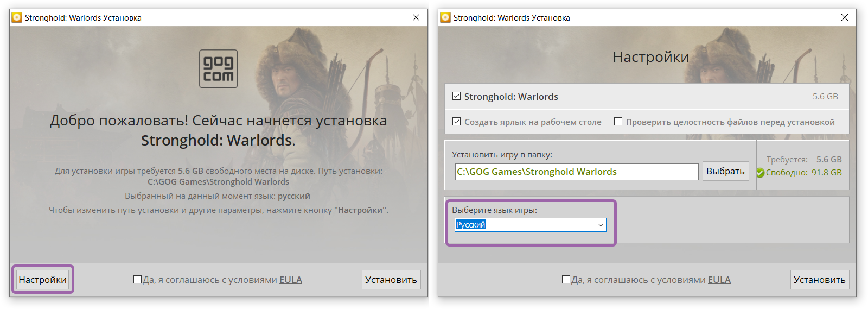This screenshot has height=309, width=868.
Task: Toggle Создать ярлык на рабочем столе checkbox
Action: tap(457, 122)
